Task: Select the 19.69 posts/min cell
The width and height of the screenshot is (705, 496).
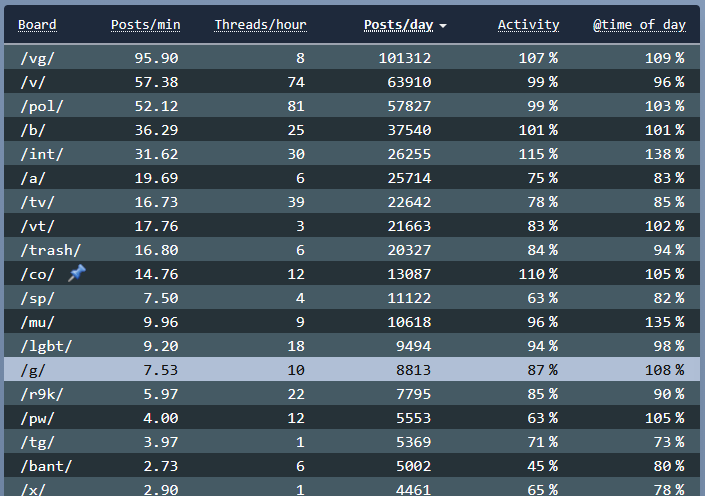Action: click(156, 179)
